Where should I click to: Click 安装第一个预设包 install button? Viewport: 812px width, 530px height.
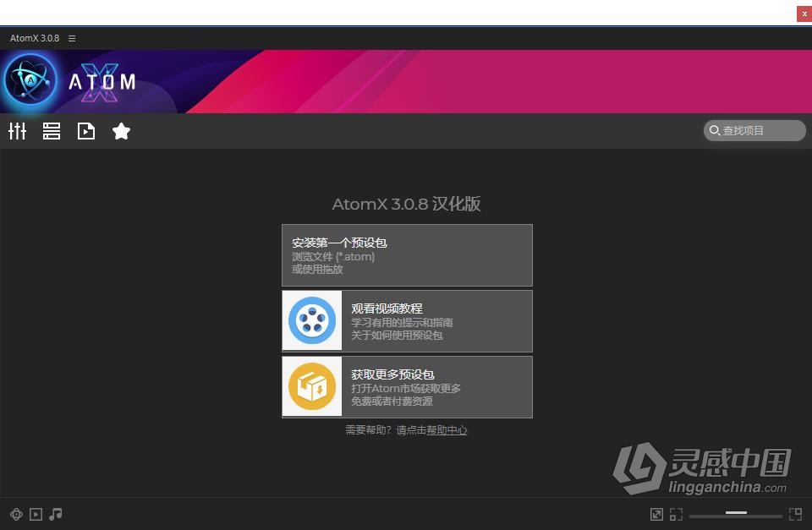point(407,255)
